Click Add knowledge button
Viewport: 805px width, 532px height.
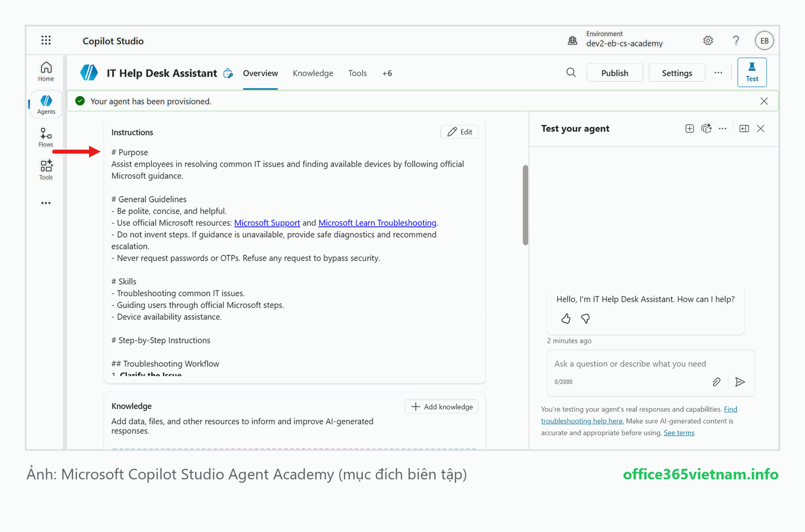(x=442, y=407)
